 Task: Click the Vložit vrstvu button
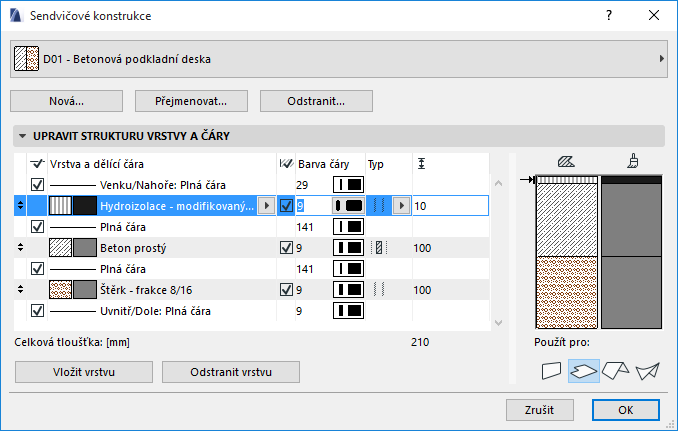tap(84, 372)
